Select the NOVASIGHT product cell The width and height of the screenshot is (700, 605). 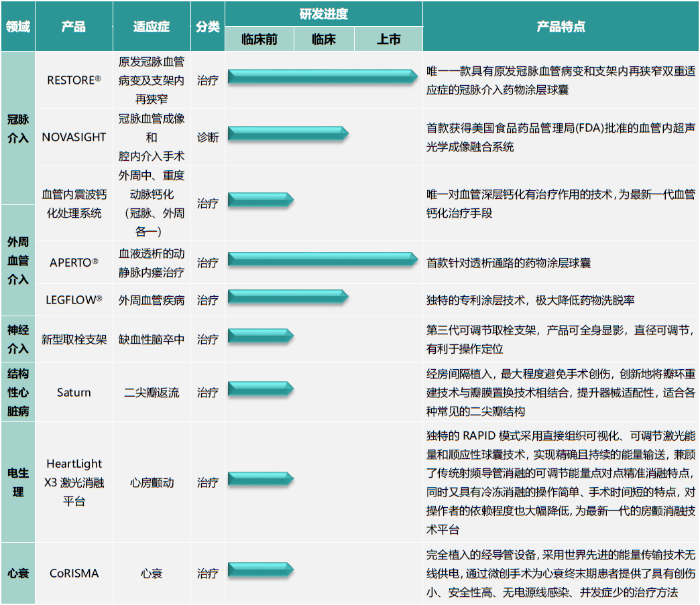click(x=74, y=137)
